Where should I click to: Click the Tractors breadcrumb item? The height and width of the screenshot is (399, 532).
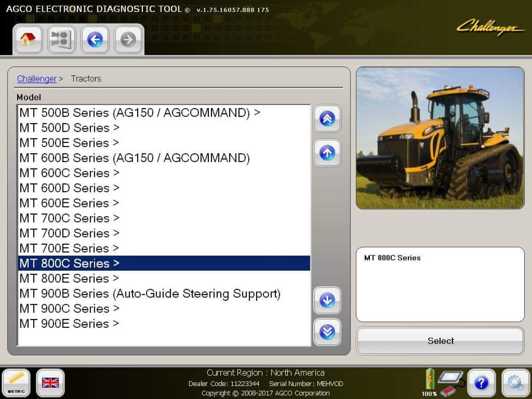[86, 78]
